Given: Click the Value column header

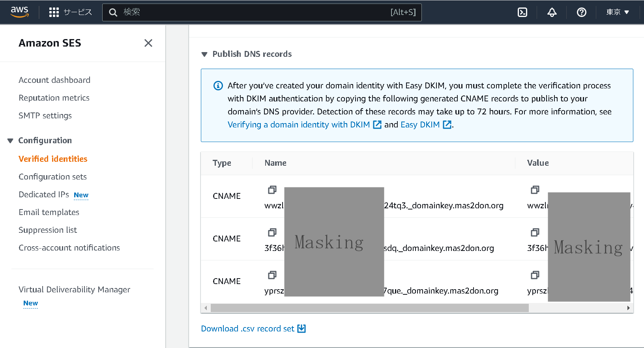Looking at the screenshot, I should 538,163.
